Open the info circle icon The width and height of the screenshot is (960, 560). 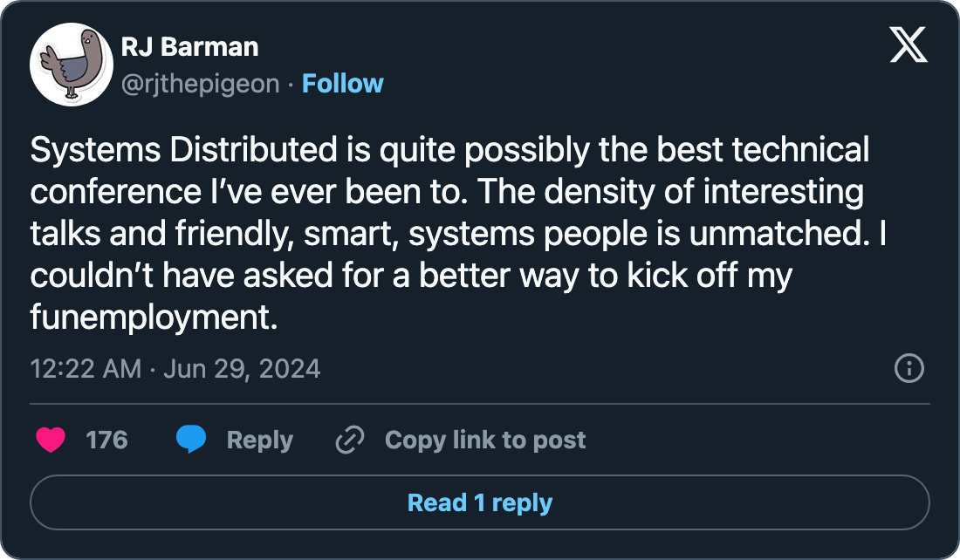tap(909, 368)
